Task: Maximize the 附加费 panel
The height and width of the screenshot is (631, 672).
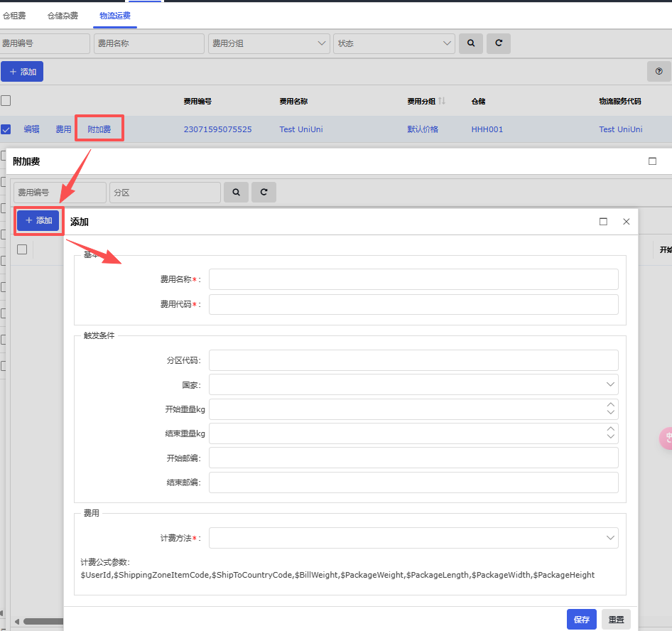Action: (652, 161)
